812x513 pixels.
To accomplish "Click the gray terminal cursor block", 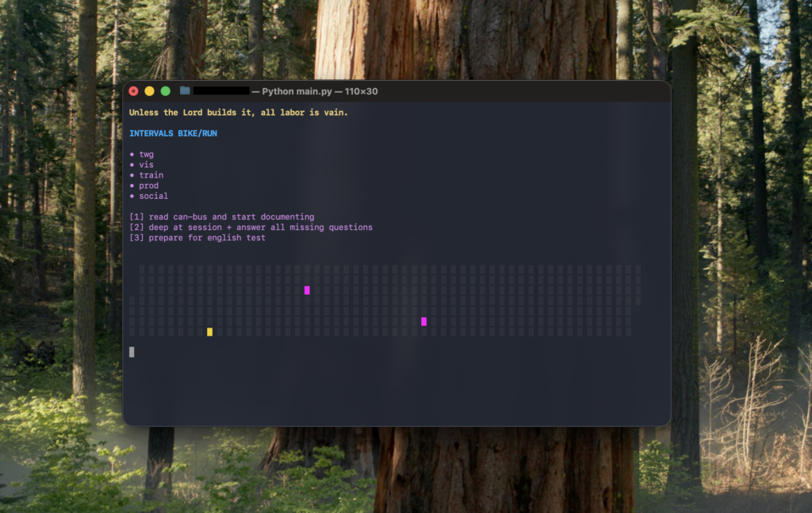I will 132,351.
